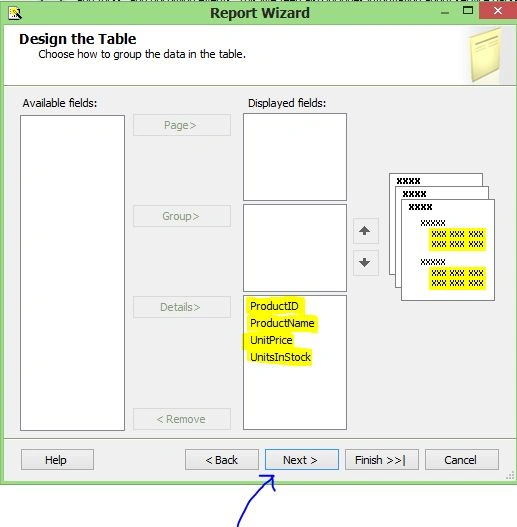Click the Page displayed fields box
Image resolution: width=517 pixels, height=527 pixels.
tap(295, 157)
